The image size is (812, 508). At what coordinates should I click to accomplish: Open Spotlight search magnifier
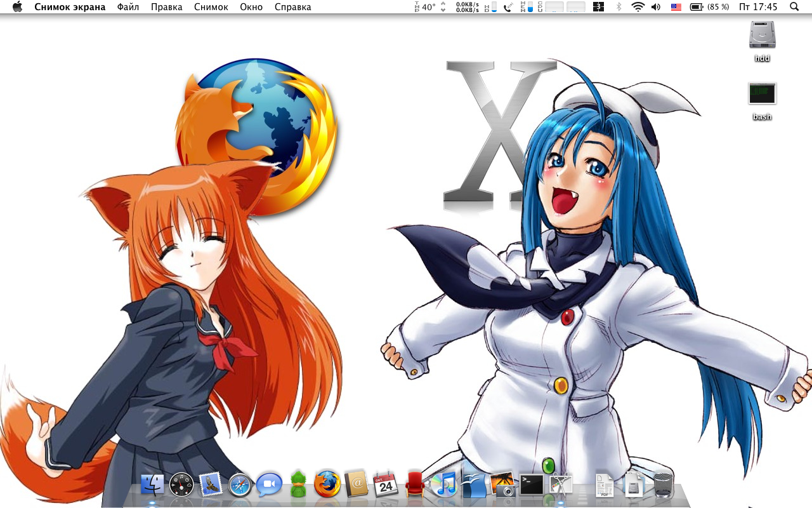795,7
